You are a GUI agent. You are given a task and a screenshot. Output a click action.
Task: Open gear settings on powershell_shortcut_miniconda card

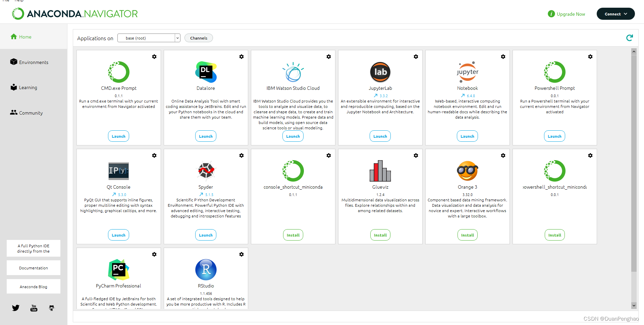(x=590, y=155)
